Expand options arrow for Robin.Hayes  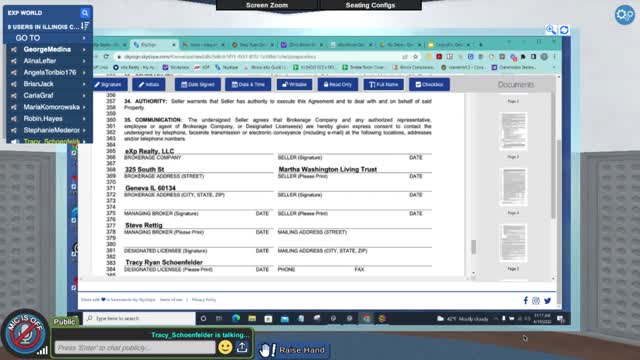tap(84, 119)
